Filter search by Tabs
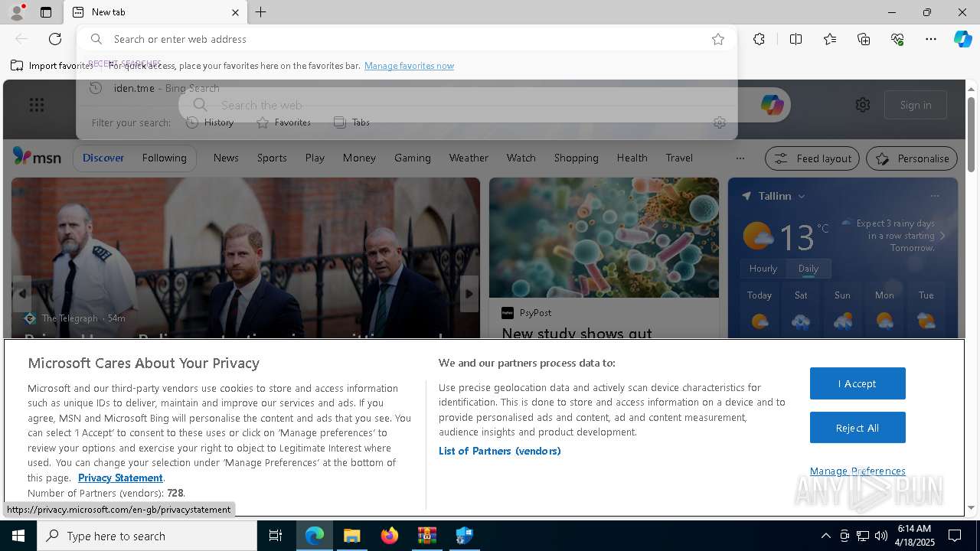This screenshot has width=980, height=551. coord(351,122)
